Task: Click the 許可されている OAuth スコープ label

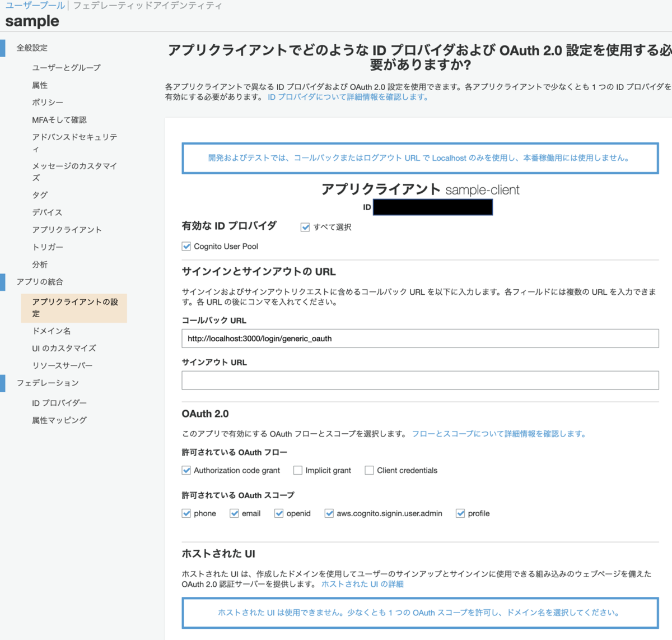Action: [238, 495]
